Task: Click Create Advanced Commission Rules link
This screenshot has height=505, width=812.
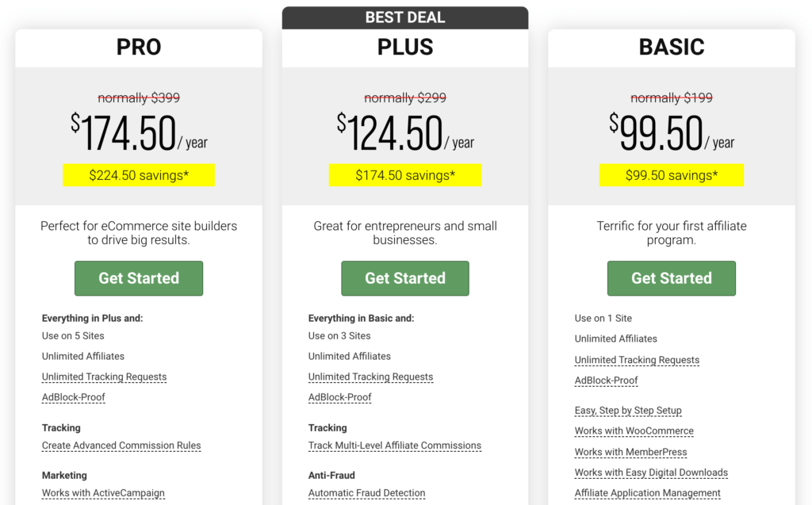Action: pyautogui.click(x=121, y=446)
